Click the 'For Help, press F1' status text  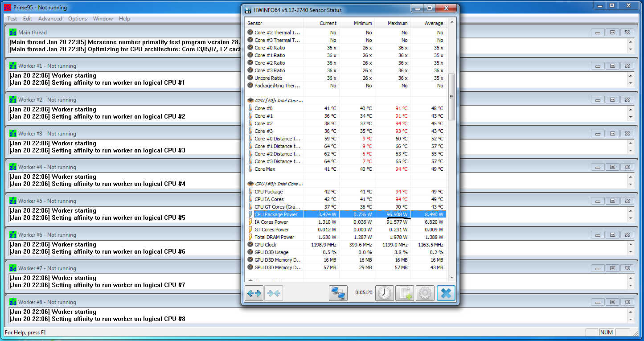tap(25, 333)
